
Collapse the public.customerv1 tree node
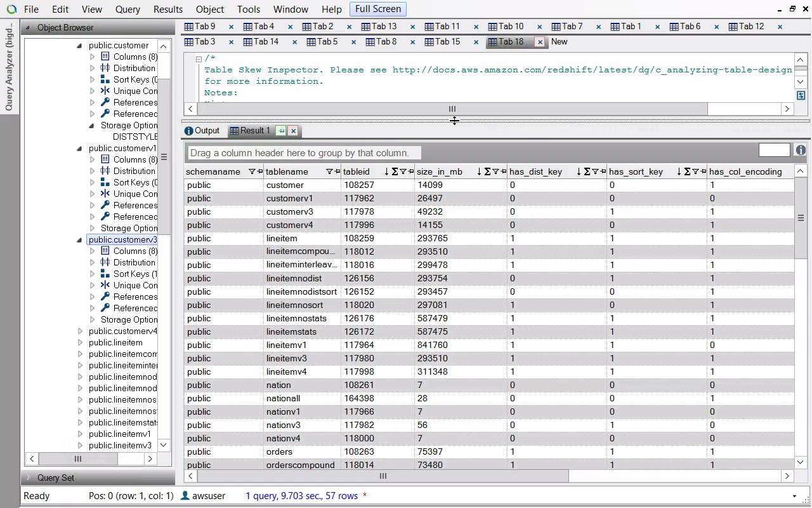(x=80, y=148)
